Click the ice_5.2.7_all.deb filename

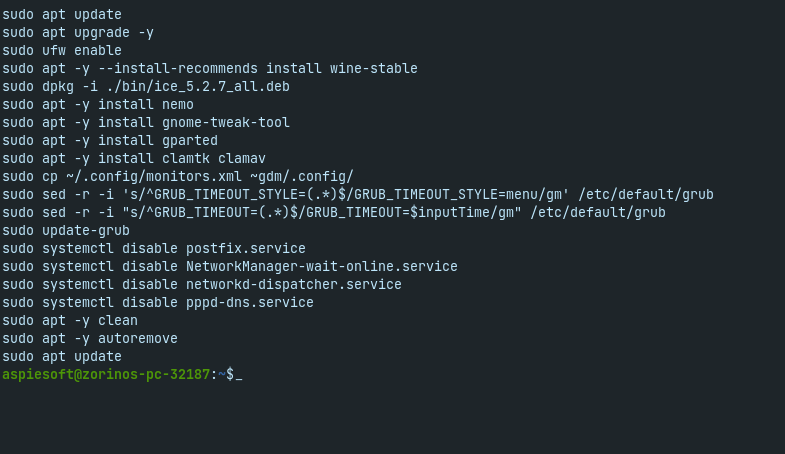222,87
